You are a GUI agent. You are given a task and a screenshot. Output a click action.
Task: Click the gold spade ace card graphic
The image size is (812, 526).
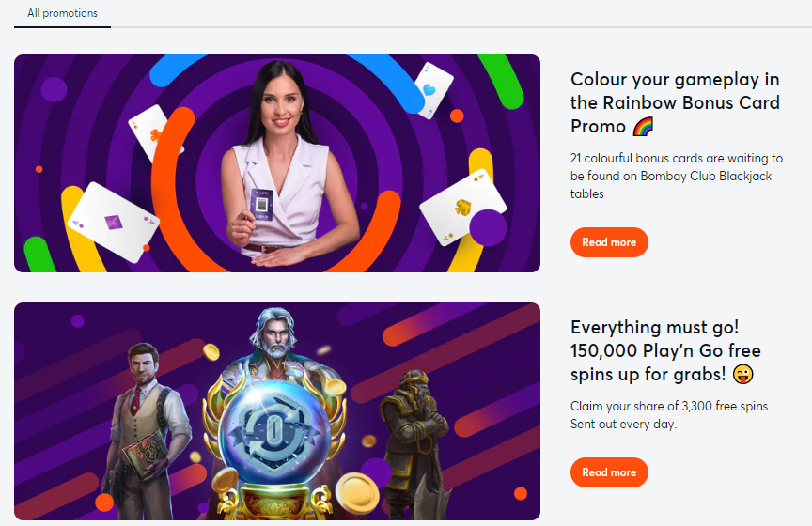[x=462, y=206]
